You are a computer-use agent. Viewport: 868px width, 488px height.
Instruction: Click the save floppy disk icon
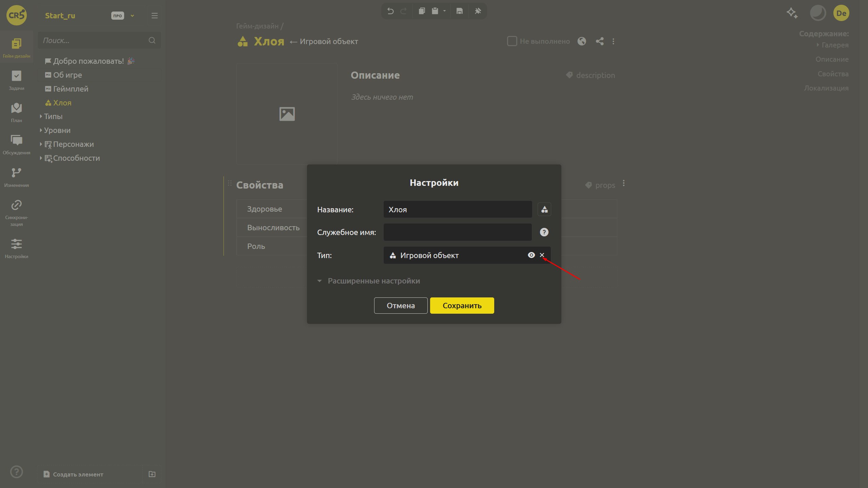459,11
